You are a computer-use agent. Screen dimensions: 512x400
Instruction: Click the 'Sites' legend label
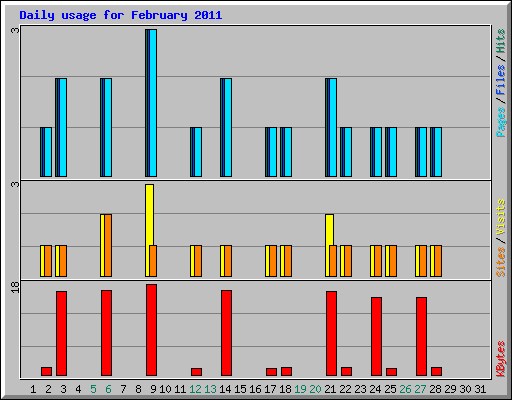click(x=501, y=262)
